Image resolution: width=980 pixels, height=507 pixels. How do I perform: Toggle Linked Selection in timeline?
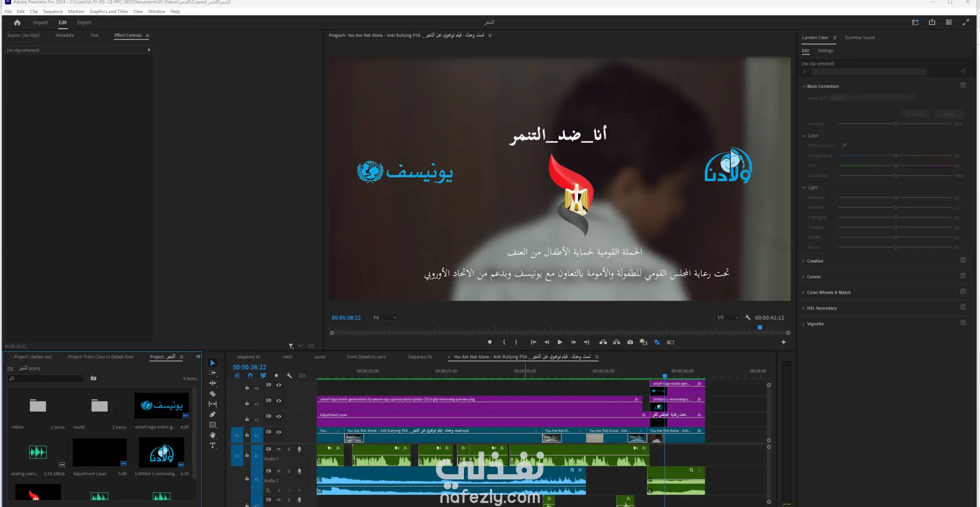[263, 376]
